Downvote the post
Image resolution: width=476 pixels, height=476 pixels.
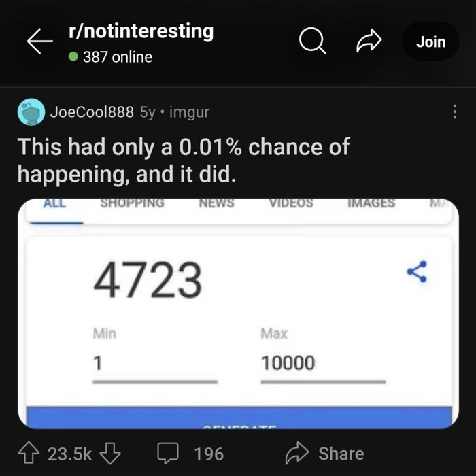[110, 454]
